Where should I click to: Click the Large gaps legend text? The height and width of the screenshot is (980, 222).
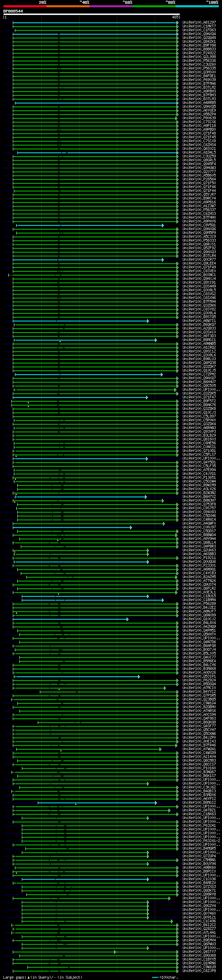43,977
